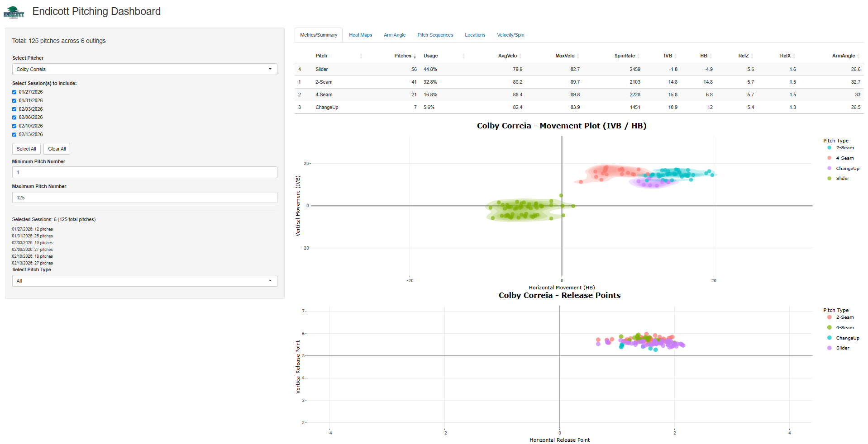Open the Velocity/Spin tab

click(510, 35)
